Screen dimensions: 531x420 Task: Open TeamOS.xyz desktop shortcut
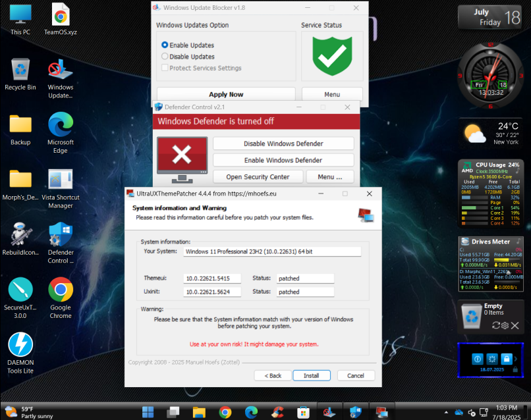[x=61, y=19]
